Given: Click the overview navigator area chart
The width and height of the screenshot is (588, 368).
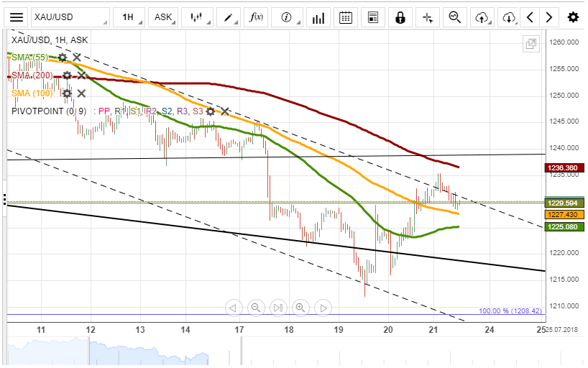Looking at the screenshot, I should [x=108, y=351].
